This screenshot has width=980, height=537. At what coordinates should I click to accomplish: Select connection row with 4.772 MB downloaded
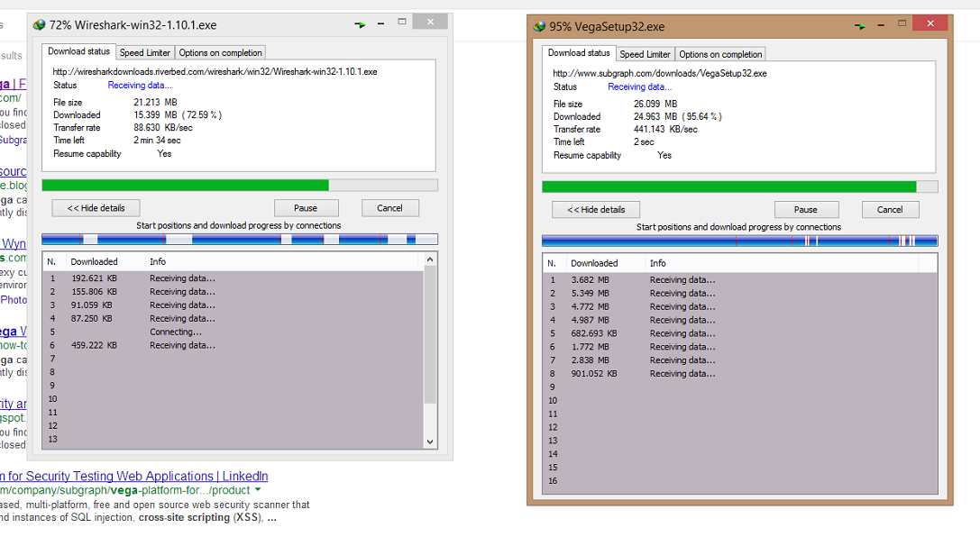(740, 306)
